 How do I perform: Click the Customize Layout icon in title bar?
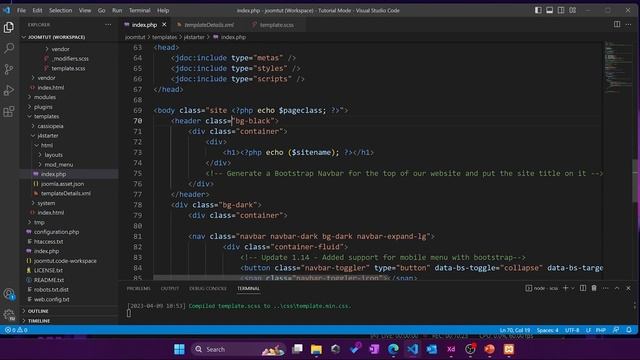click(573, 10)
